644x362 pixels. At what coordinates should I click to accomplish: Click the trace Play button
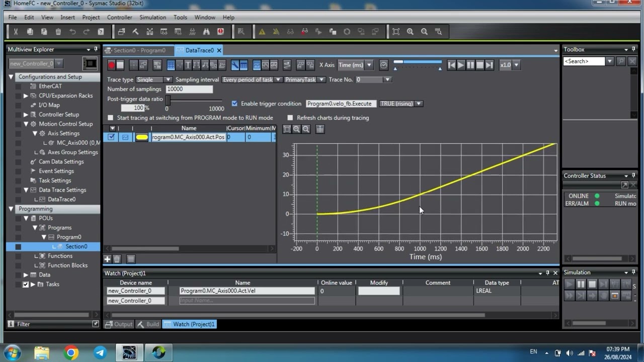point(461,65)
